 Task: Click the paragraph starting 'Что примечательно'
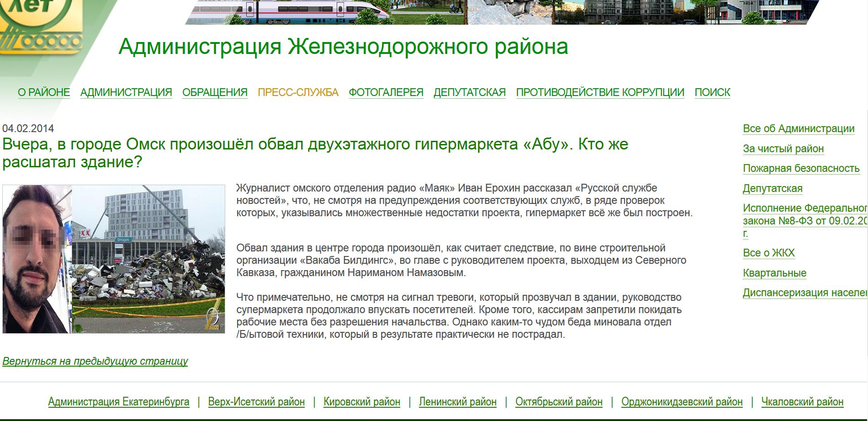459,316
